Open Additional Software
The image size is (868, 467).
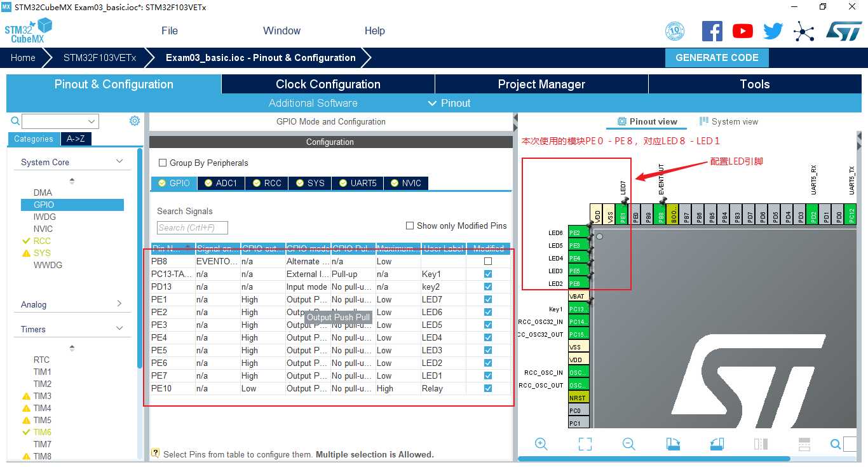tap(313, 103)
